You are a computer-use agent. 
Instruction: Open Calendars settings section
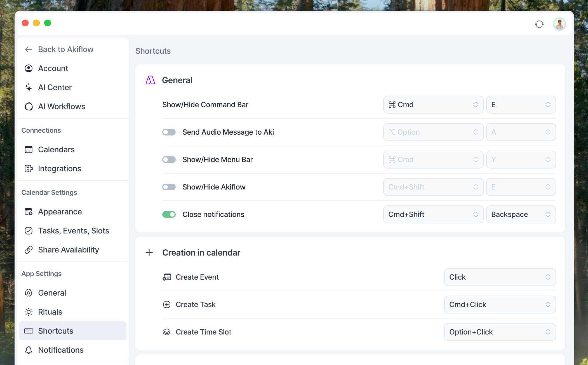56,149
